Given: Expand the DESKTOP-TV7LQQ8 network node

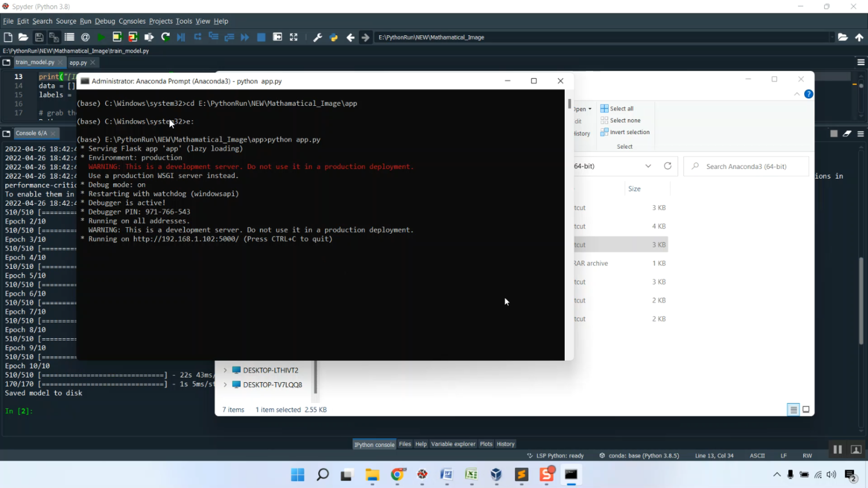Looking at the screenshot, I should [x=225, y=385].
